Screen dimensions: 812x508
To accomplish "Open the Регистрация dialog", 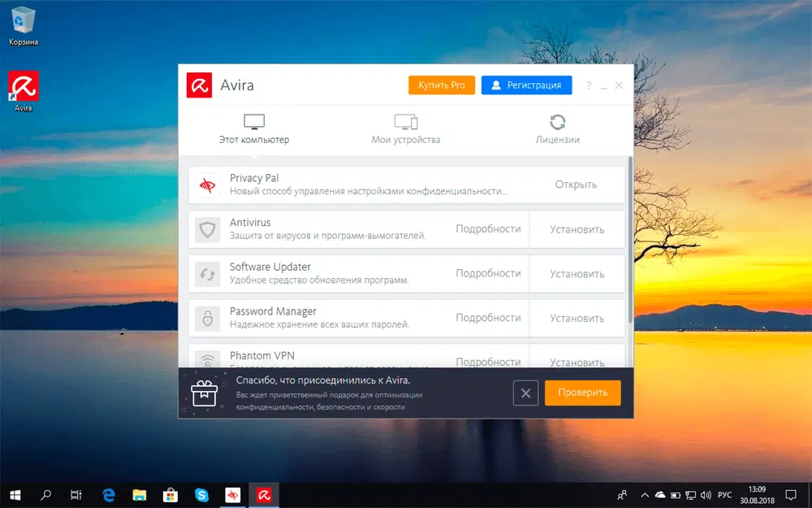I will pos(526,85).
